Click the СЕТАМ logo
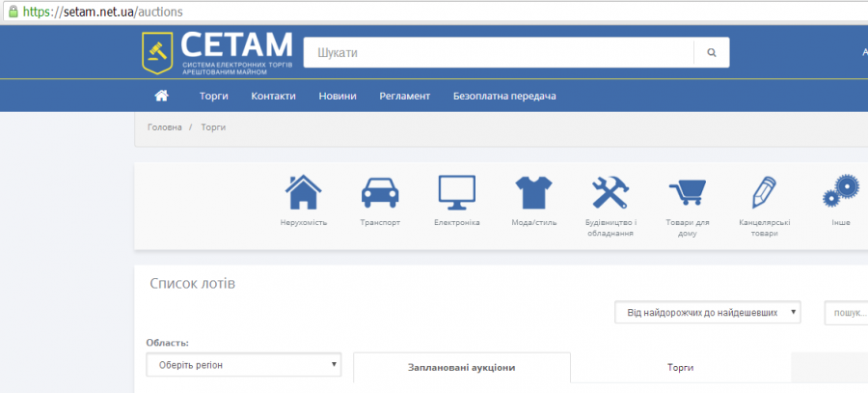Image resolution: width=868 pixels, height=393 pixels. coord(217,52)
